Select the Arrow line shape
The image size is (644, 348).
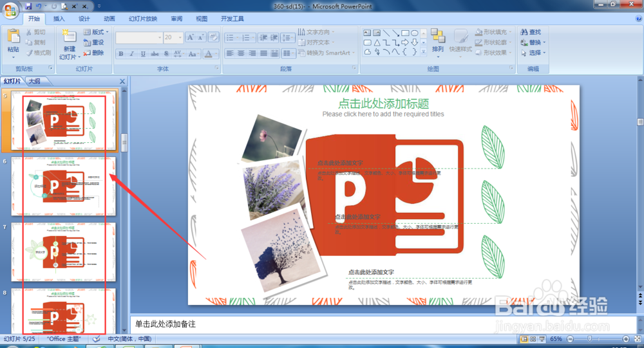coord(396,33)
